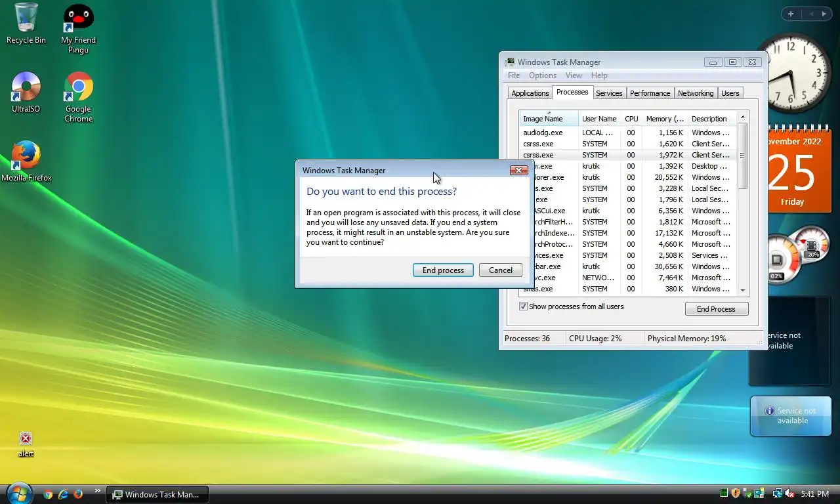Image resolution: width=840 pixels, height=504 pixels.
Task: Sort processes by CPU column header
Action: point(631,119)
